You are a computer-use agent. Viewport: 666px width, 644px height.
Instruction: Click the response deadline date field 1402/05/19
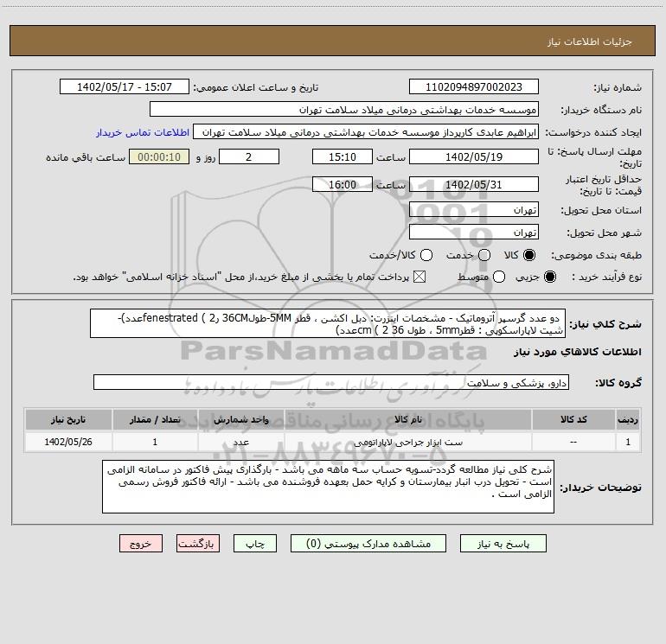click(x=472, y=157)
